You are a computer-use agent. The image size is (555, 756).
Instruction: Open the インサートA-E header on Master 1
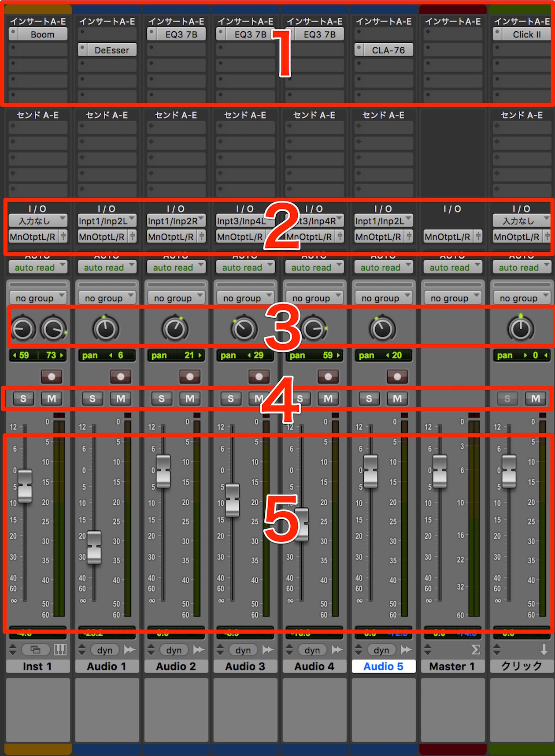coord(453,21)
